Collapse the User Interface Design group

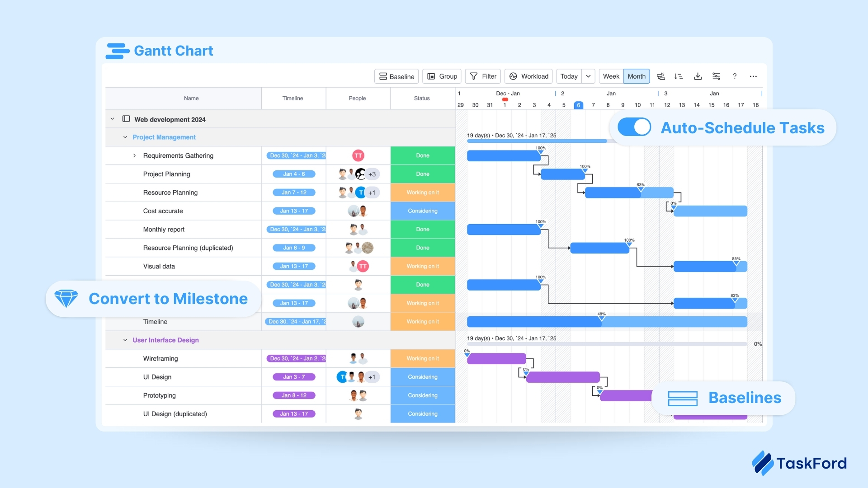pos(125,340)
